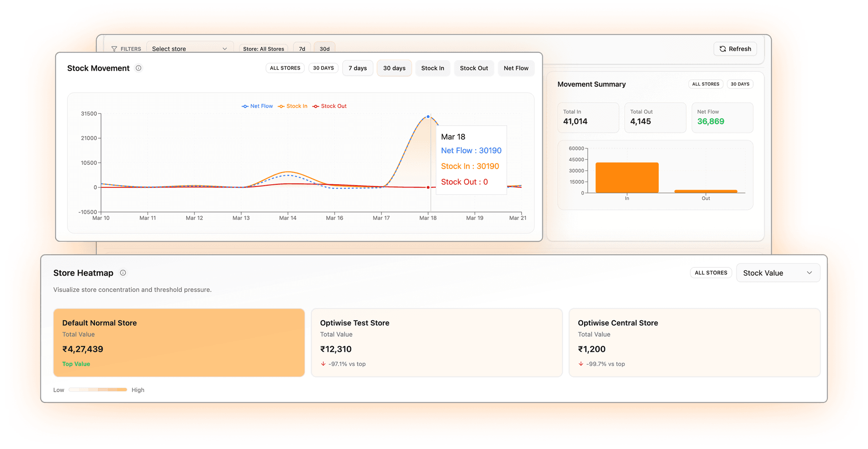Click 30 DAYS badge in Stock Movement
Image resolution: width=868 pixels, height=449 pixels.
[323, 68]
